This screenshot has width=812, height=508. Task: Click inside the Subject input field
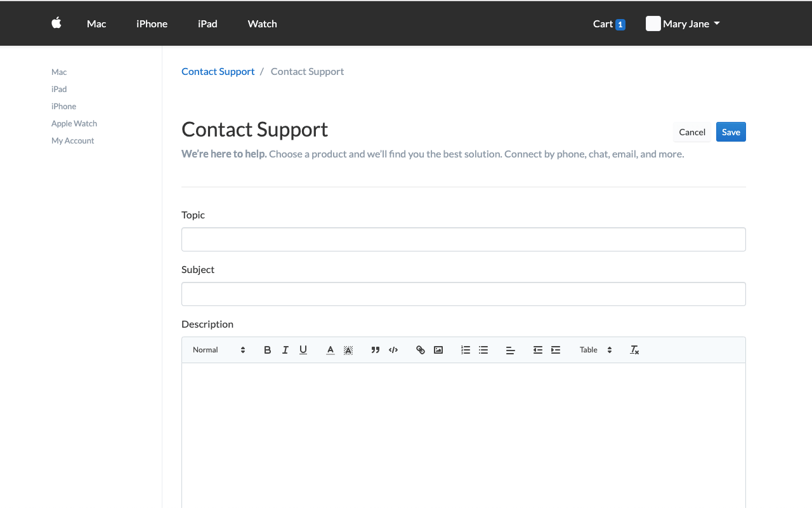point(463,294)
